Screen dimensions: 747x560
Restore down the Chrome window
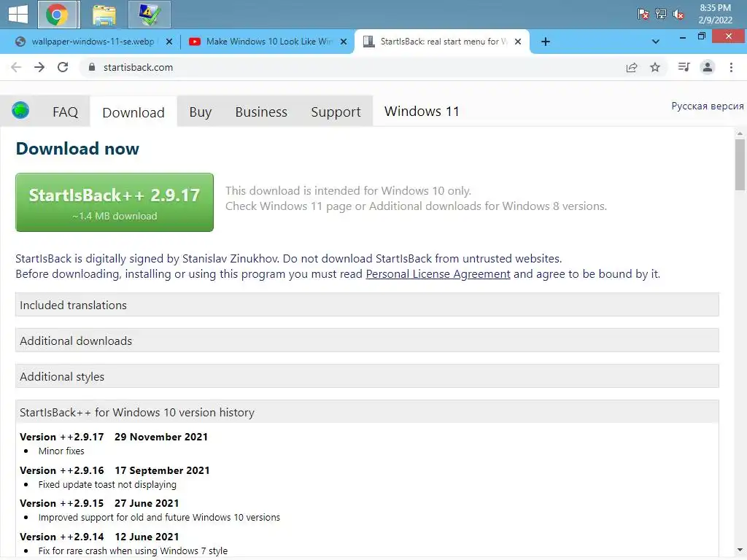tap(701, 36)
